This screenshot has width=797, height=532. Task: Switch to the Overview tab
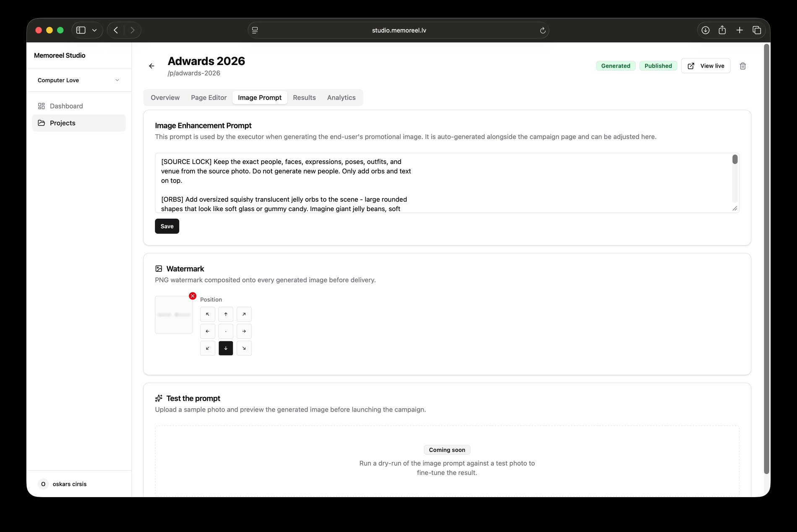[165, 98]
